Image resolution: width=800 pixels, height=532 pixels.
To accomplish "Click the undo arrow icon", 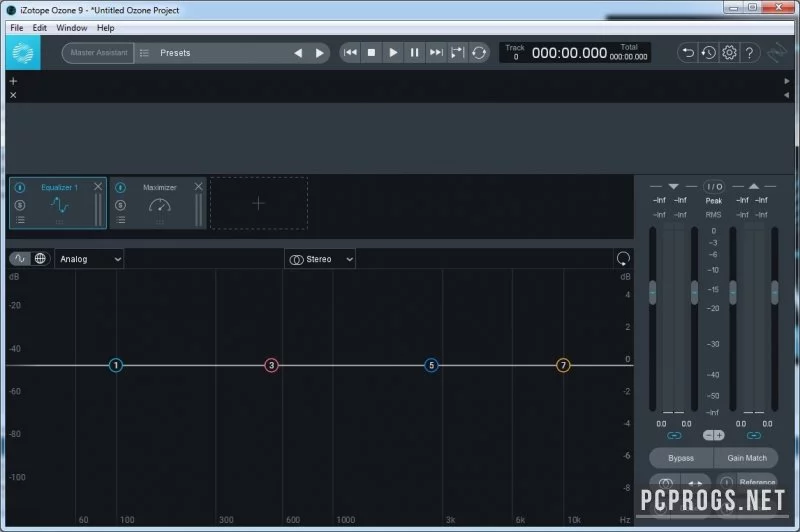I will point(688,53).
